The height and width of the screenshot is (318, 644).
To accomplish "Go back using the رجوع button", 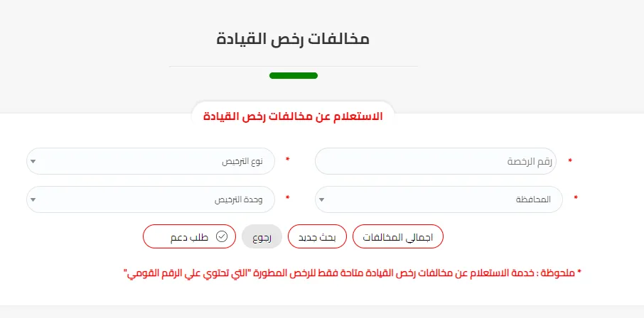I will 262,236.
